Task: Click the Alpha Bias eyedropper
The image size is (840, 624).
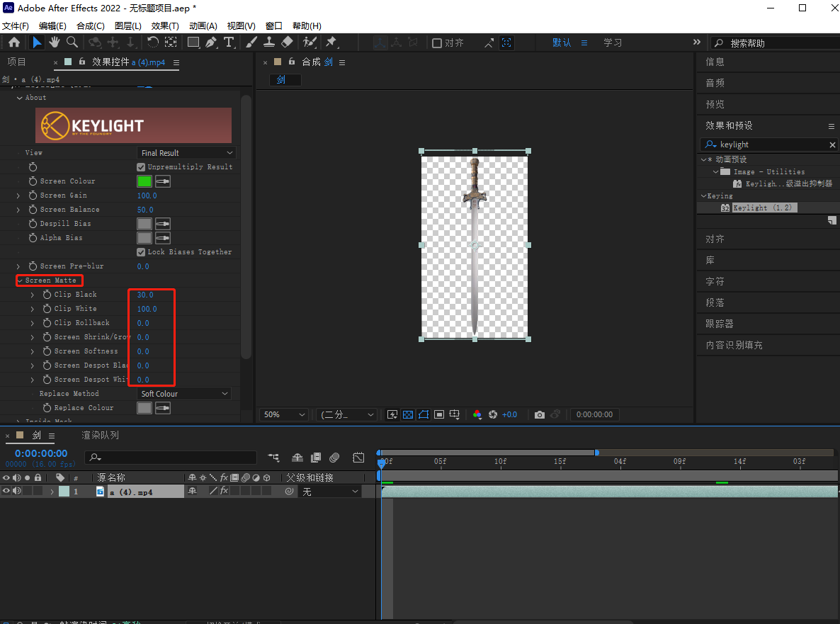Action: click(163, 238)
